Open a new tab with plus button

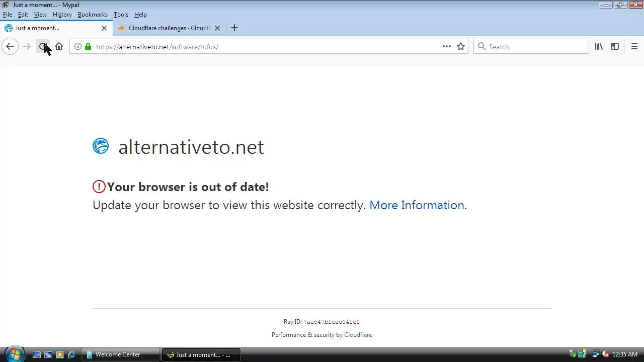click(x=234, y=28)
